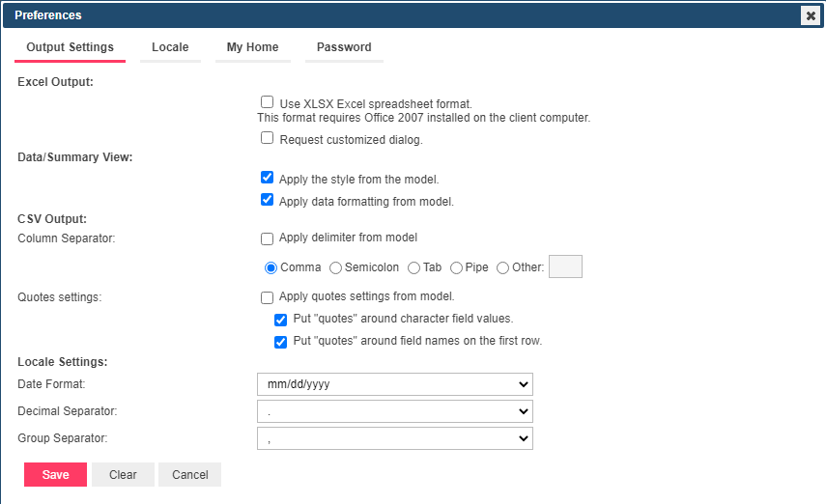This screenshot has height=504, width=826.
Task: Open the My Home tab
Action: click(252, 47)
